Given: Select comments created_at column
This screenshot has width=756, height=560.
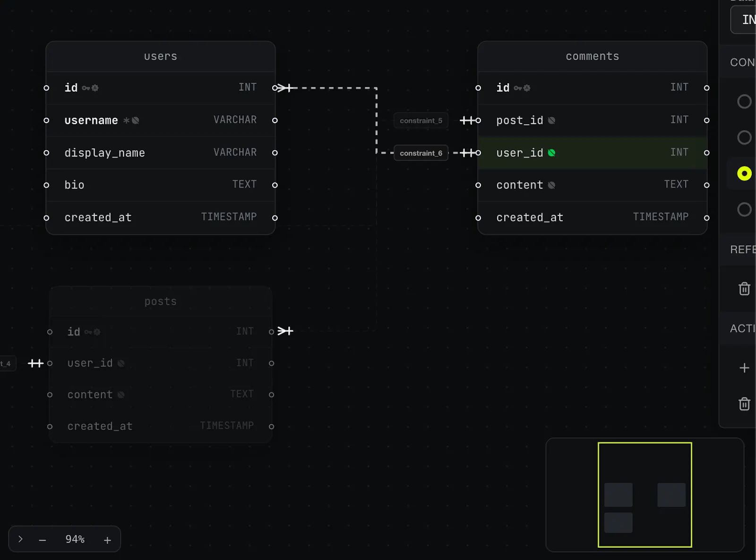Looking at the screenshot, I should pyautogui.click(x=593, y=217).
